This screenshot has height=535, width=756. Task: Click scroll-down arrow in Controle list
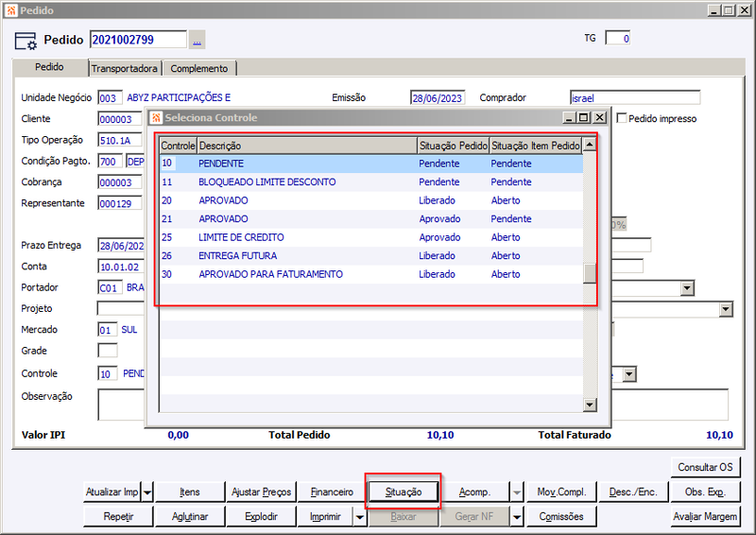(589, 405)
